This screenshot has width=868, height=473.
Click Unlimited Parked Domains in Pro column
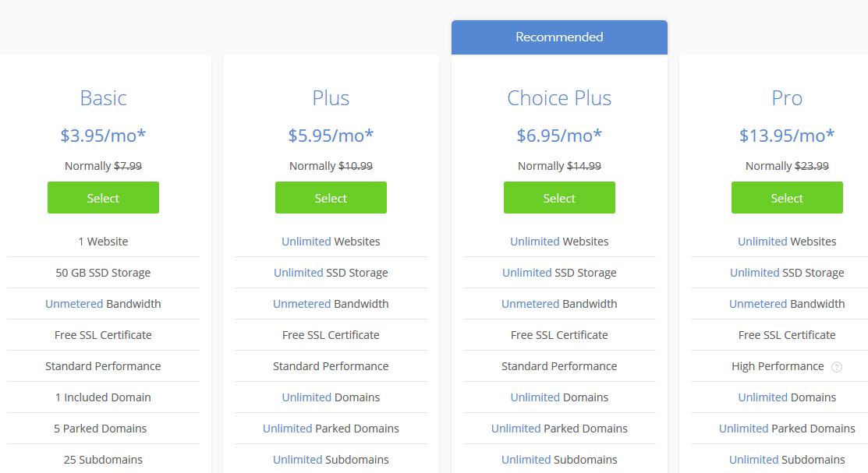pyautogui.click(x=787, y=428)
